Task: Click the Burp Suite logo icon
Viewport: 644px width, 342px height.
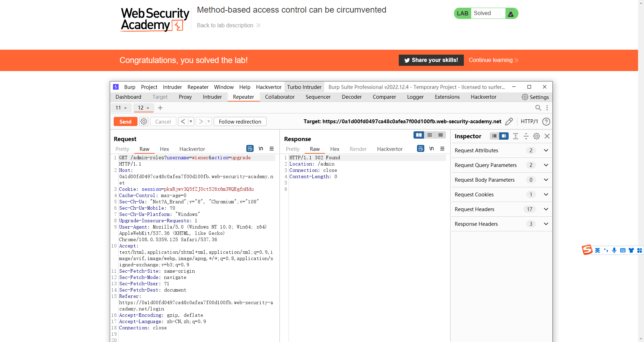Action: point(116,87)
